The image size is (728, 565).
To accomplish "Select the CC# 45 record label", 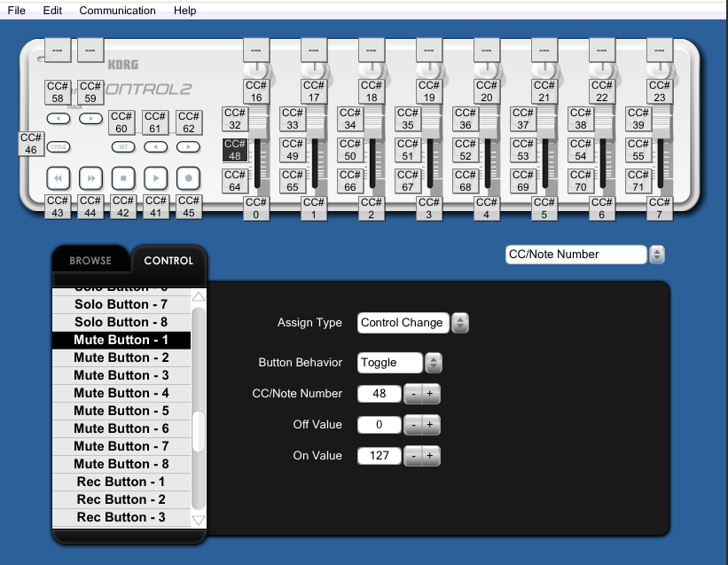I will pyautogui.click(x=189, y=207).
